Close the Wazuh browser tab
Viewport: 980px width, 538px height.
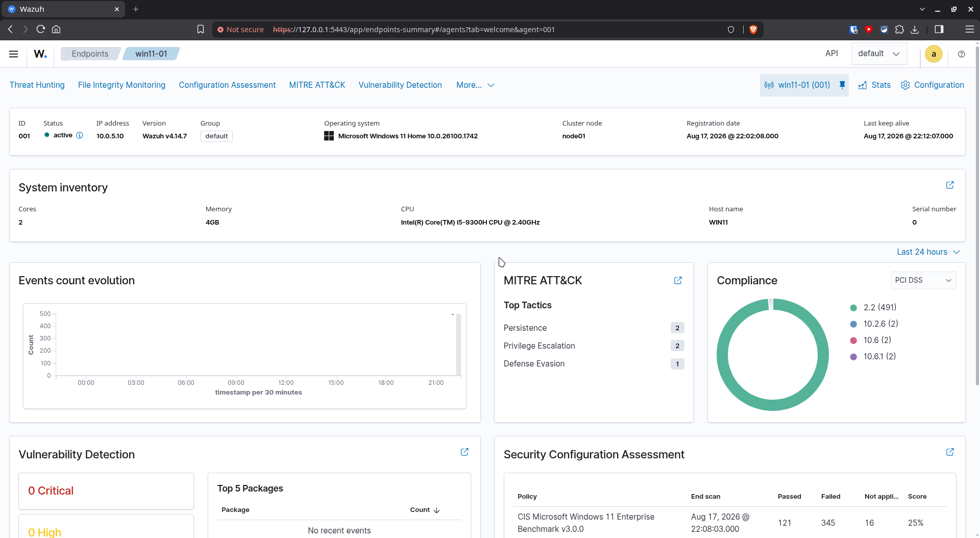[117, 9]
